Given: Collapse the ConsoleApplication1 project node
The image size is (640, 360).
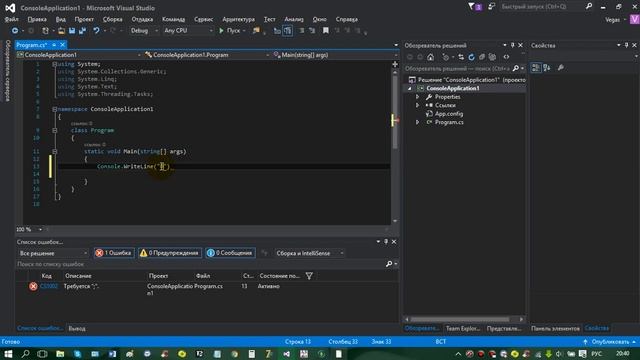Looking at the screenshot, I should click(409, 89).
